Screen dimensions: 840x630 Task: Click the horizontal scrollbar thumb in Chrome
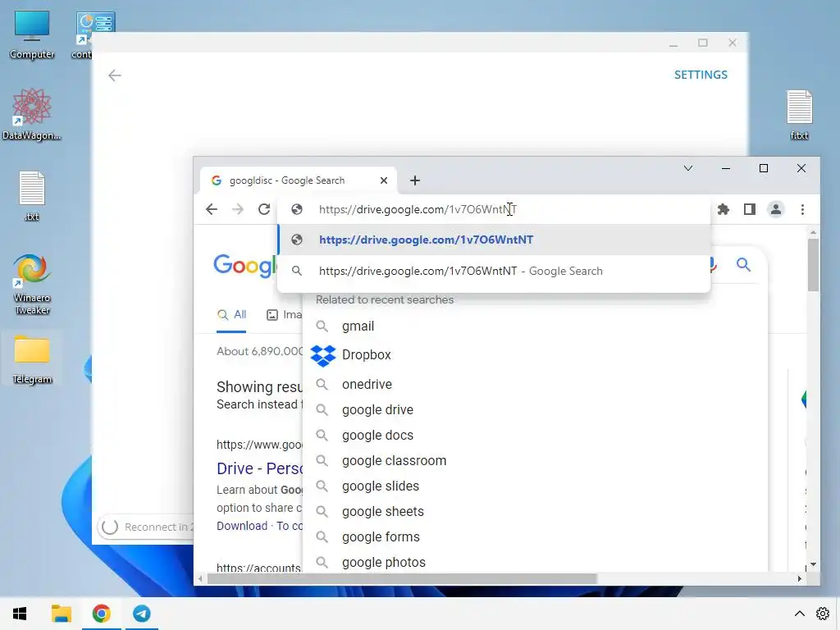pyautogui.click(x=402, y=579)
